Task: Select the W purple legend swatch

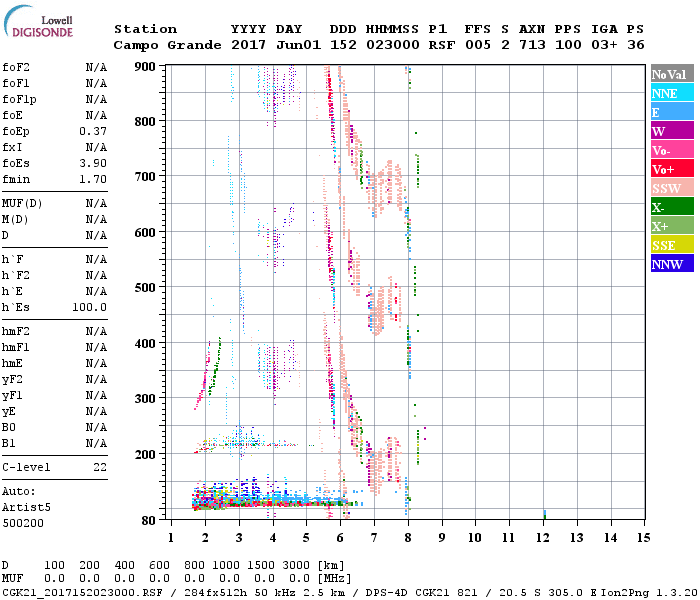Action: pyautogui.click(x=671, y=131)
